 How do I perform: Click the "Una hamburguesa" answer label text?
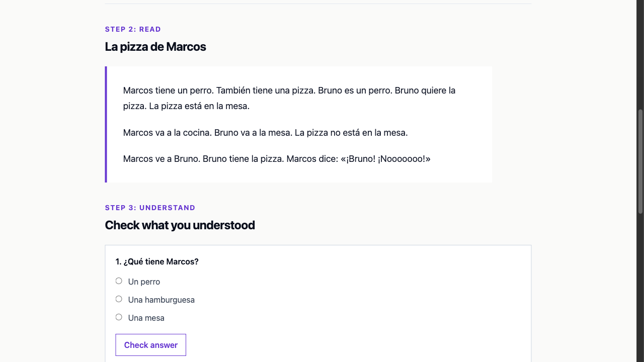point(162,300)
